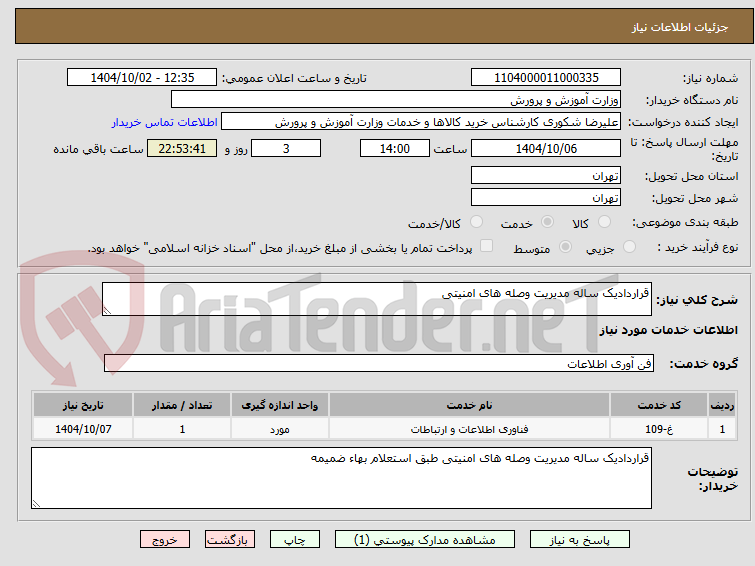This screenshot has width=755, height=566.
Task: Click the deadline hour field 14:00
Action: tap(395, 148)
